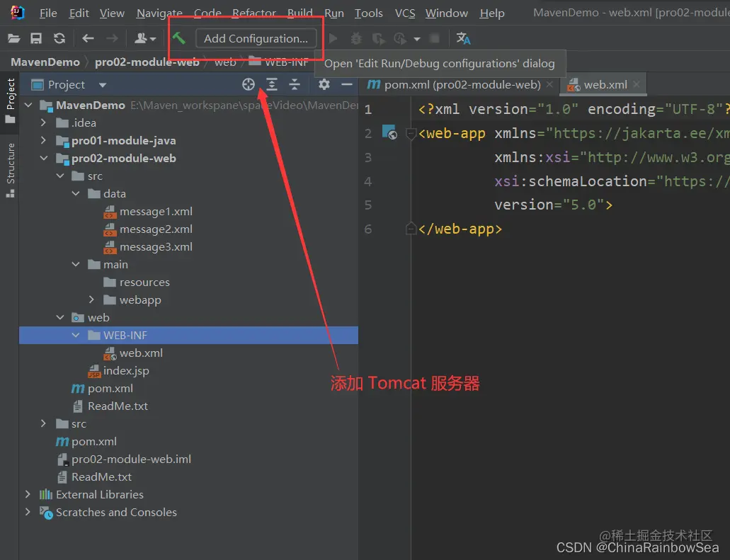Click the Open folder toolbar icon

[x=14, y=38]
